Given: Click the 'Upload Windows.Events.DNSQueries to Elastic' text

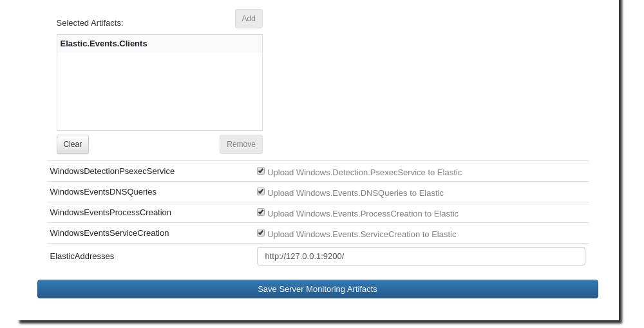Looking at the screenshot, I should click(x=355, y=193).
